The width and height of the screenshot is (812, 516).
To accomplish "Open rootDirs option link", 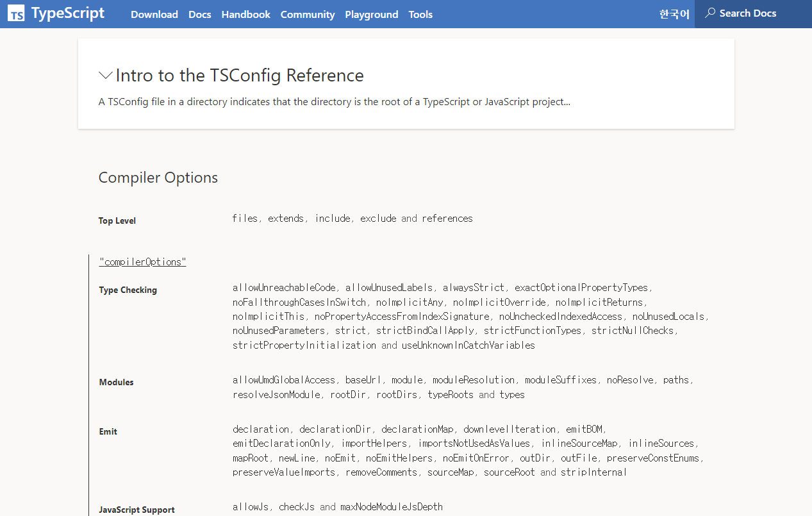I will (397, 395).
